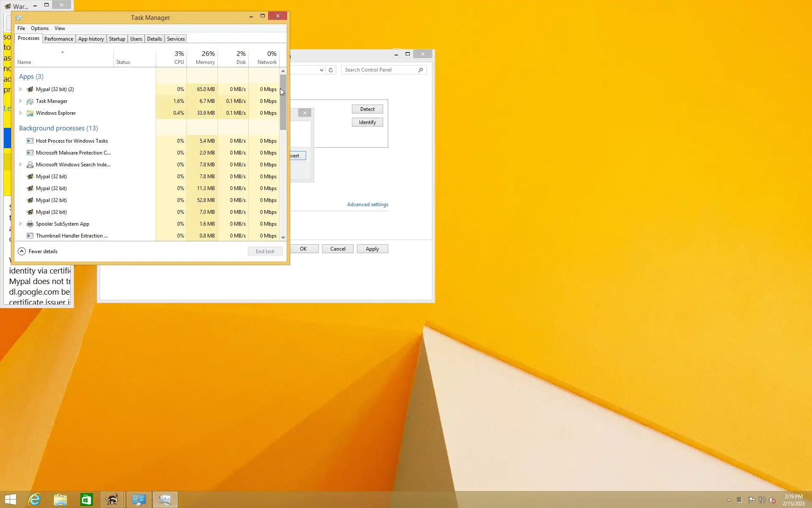
Task: Click the Action Center flag icon
Action: [752, 500]
